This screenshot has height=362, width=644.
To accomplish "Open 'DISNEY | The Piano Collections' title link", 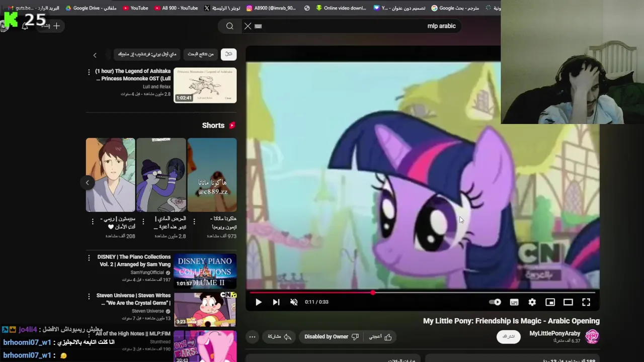I will click(x=134, y=260).
